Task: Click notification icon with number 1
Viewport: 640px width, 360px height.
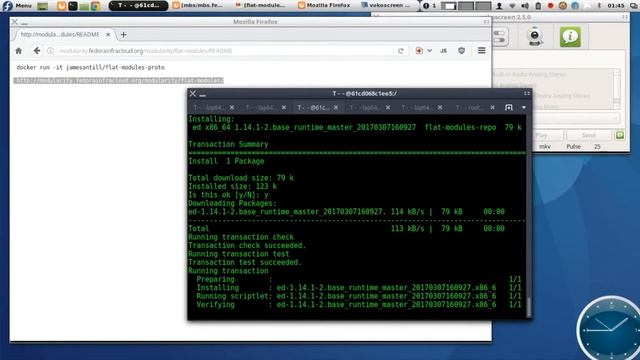Action: tap(429, 6)
